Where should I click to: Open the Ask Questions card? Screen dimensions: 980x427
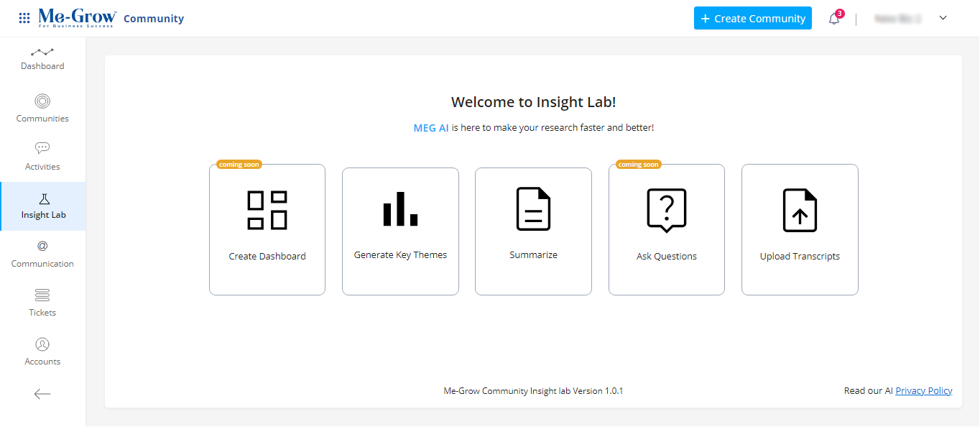click(666, 230)
